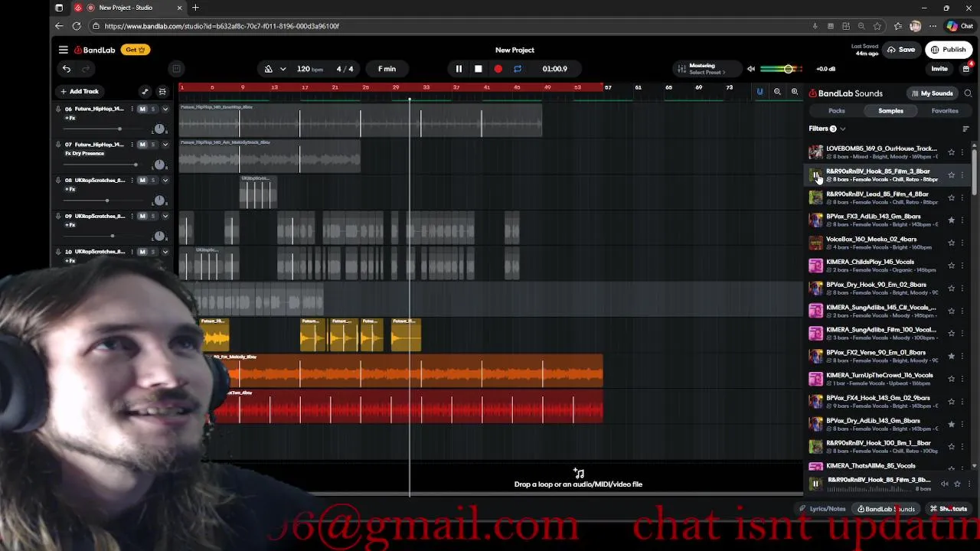Switch to the Favorites tab
The height and width of the screenshot is (551, 980).
click(945, 111)
